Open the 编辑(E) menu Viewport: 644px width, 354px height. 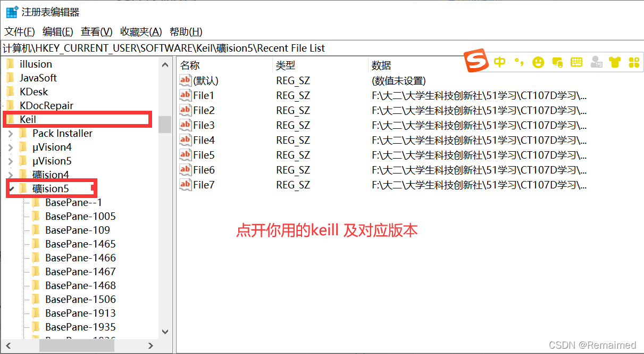[58, 31]
